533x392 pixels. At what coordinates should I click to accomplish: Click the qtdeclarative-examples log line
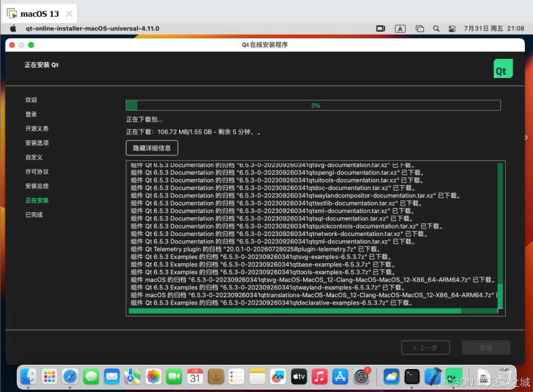coord(272,303)
